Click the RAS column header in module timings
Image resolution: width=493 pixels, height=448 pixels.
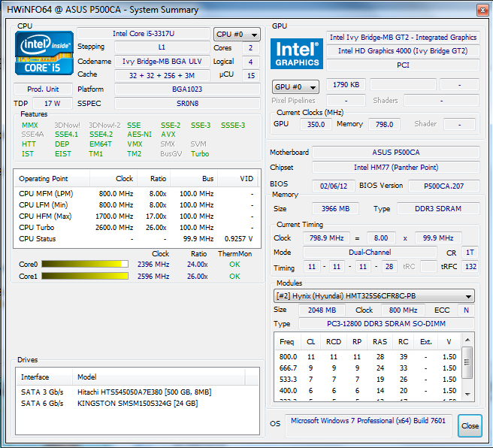[380, 342]
